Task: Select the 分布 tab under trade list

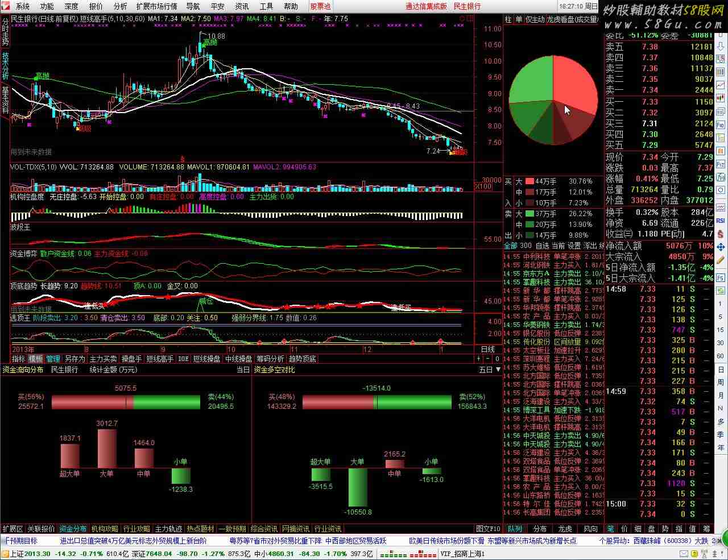Action: [540, 529]
